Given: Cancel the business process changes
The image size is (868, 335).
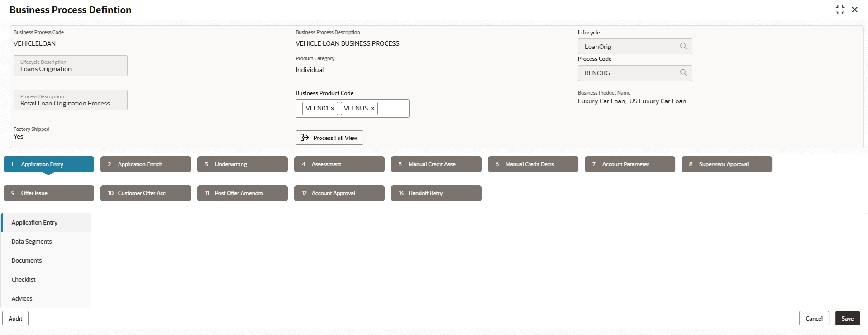Looking at the screenshot, I should point(814,318).
